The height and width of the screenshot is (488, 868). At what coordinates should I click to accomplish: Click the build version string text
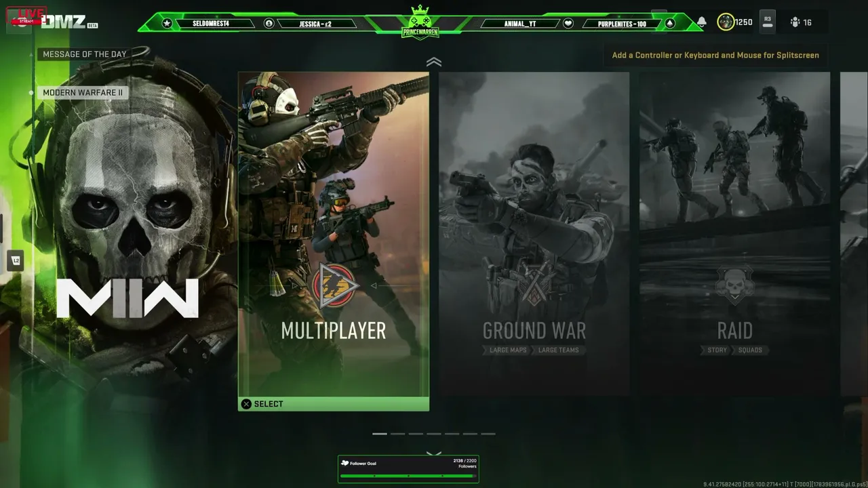pos(785,484)
